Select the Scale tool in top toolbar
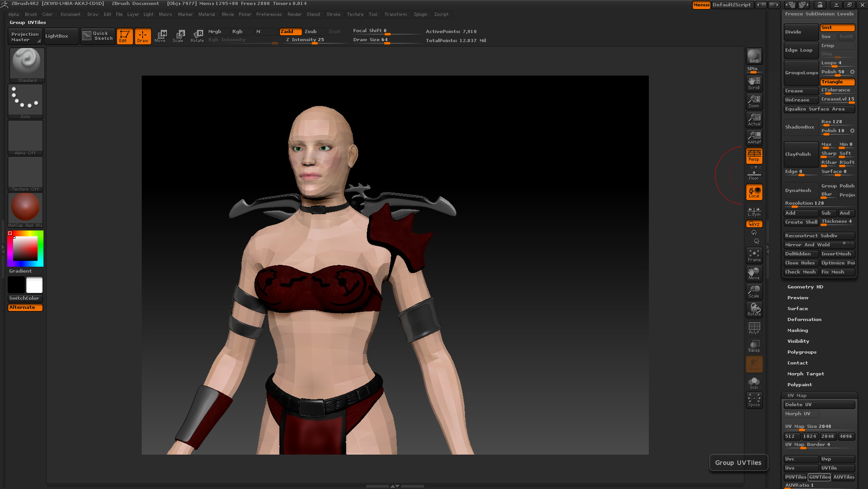 click(178, 36)
